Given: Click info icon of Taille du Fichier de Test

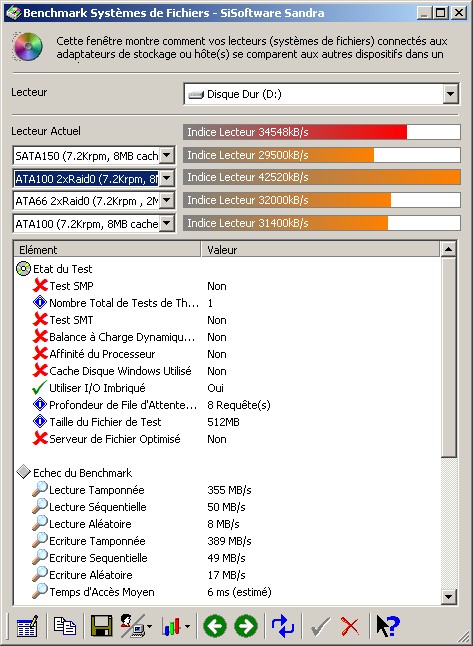Looking at the screenshot, I should (40, 421).
